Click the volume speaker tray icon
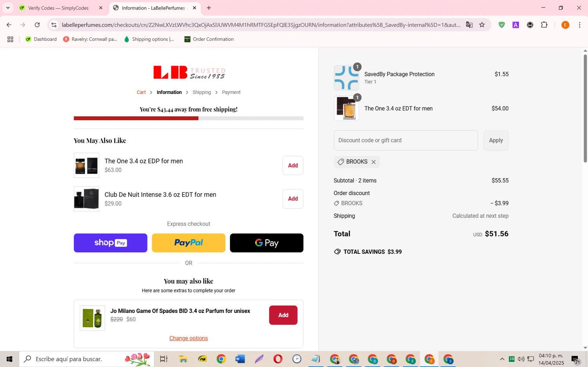The height and width of the screenshot is (367, 588). tap(521, 359)
